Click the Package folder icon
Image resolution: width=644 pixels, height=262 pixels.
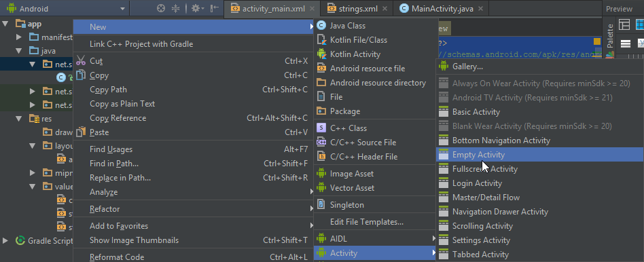point(321,111)
